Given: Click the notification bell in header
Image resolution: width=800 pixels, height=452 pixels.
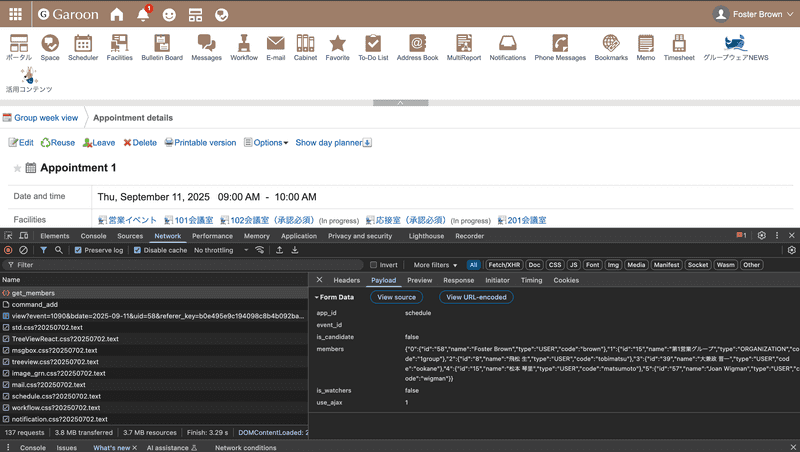Looking at the screenshot, I should pyautogui.click(x=142, y=15).
